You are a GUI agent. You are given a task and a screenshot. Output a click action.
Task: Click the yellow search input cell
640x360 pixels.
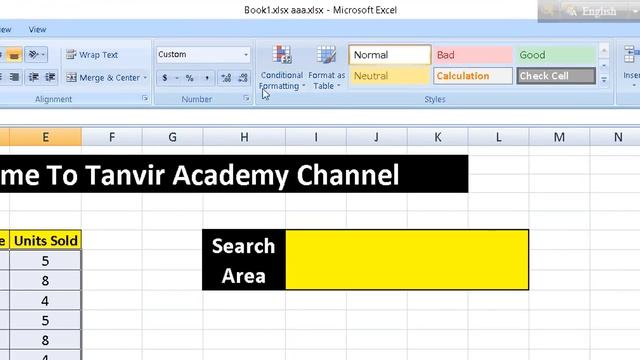click(407, 260)
